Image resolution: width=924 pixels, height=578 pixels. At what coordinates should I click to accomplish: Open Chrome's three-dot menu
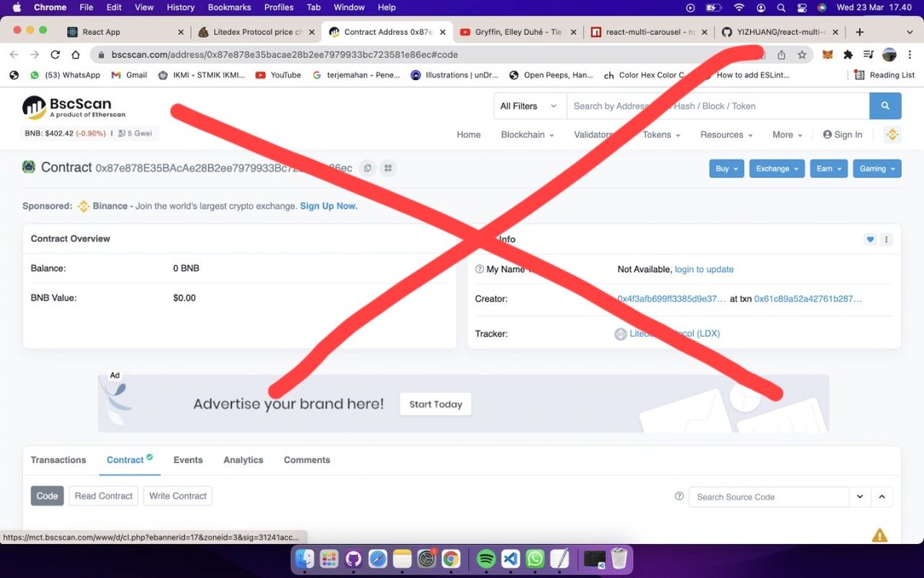909,55
